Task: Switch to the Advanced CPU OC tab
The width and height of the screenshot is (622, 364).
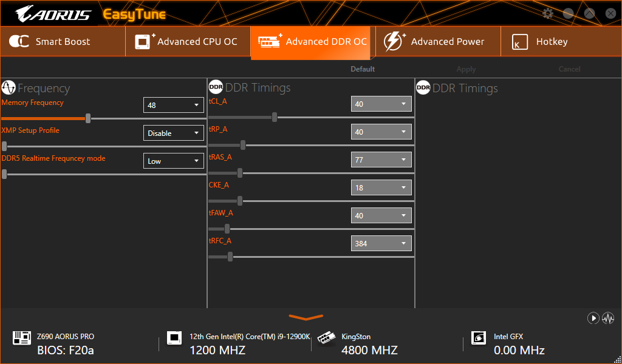Action: coord(188,42)
